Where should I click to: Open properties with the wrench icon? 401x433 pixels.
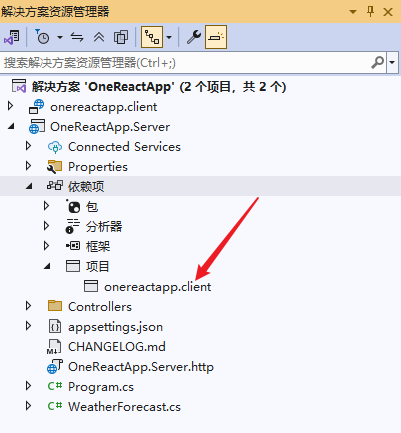click(x=194, y=37)
